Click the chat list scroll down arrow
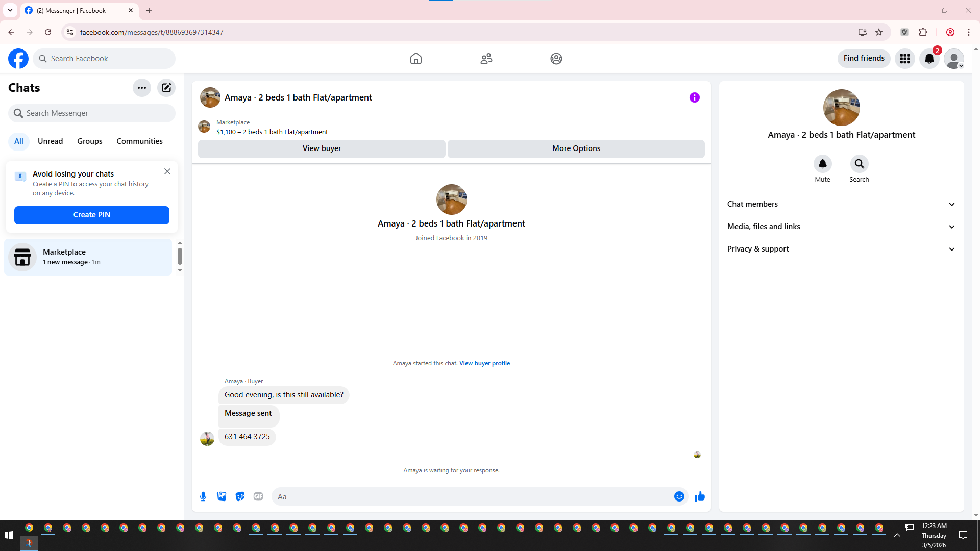Viewport: 980px width, 551px height. 180,271
